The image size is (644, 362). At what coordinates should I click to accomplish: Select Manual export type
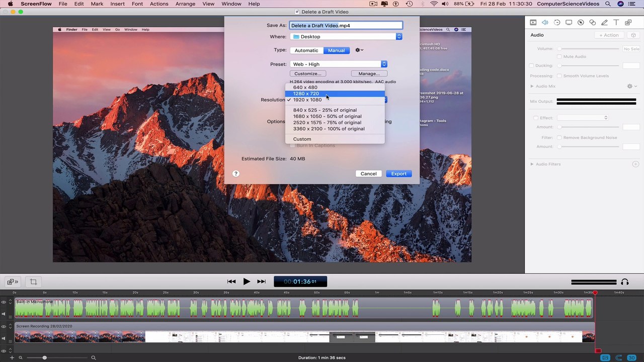(337, 50)
